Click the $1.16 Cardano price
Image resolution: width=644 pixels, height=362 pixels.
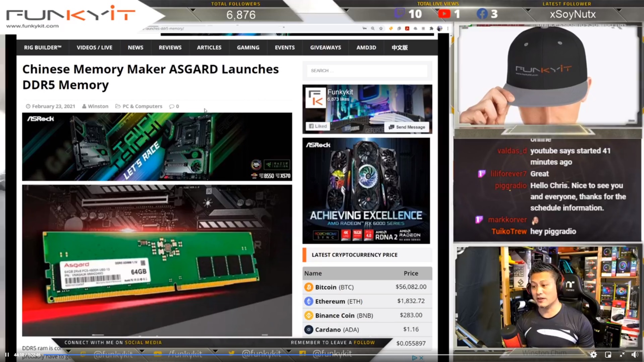[x=411, y=329]
